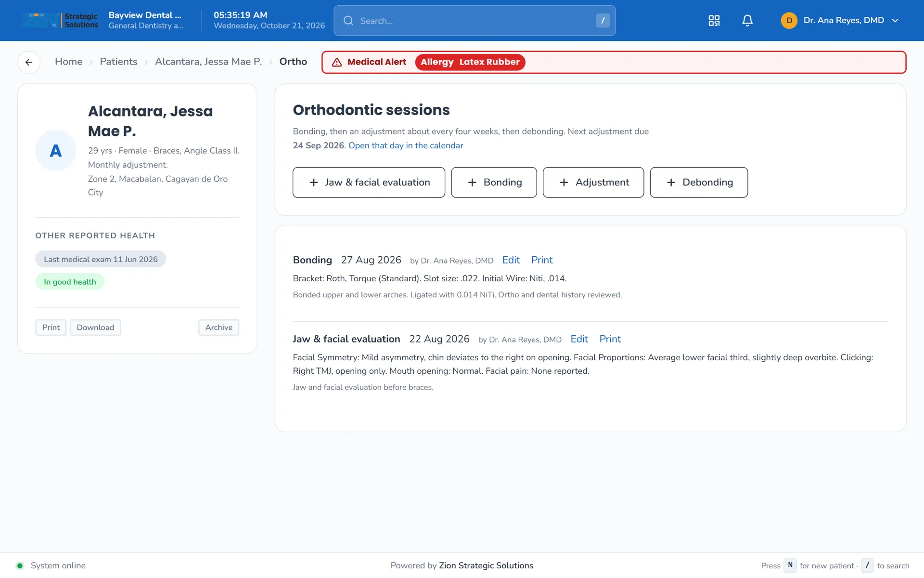924x578 pixels.
Task: Click the magnifier icon in search bar
Action: click(348, 21)
